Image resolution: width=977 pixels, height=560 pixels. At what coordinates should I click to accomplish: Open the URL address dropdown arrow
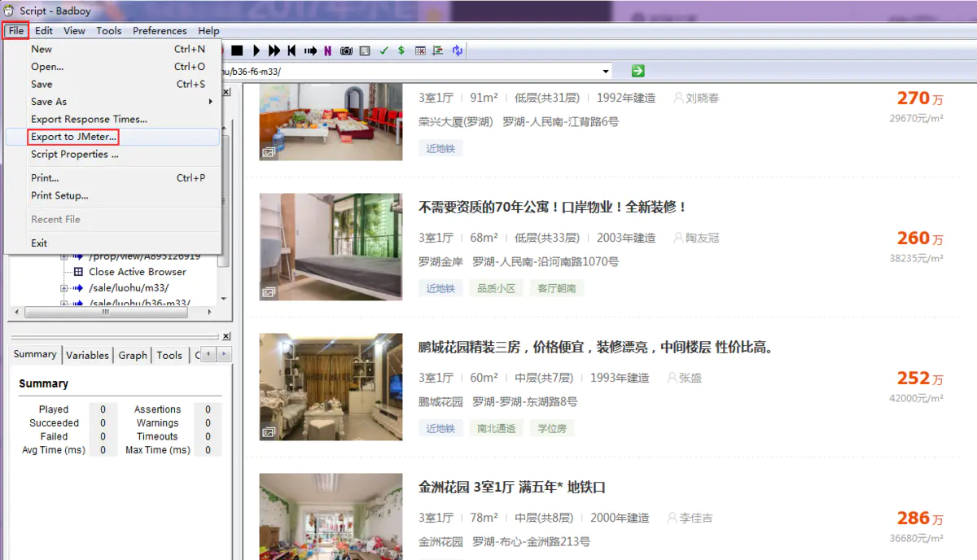(x=606, y=72)
